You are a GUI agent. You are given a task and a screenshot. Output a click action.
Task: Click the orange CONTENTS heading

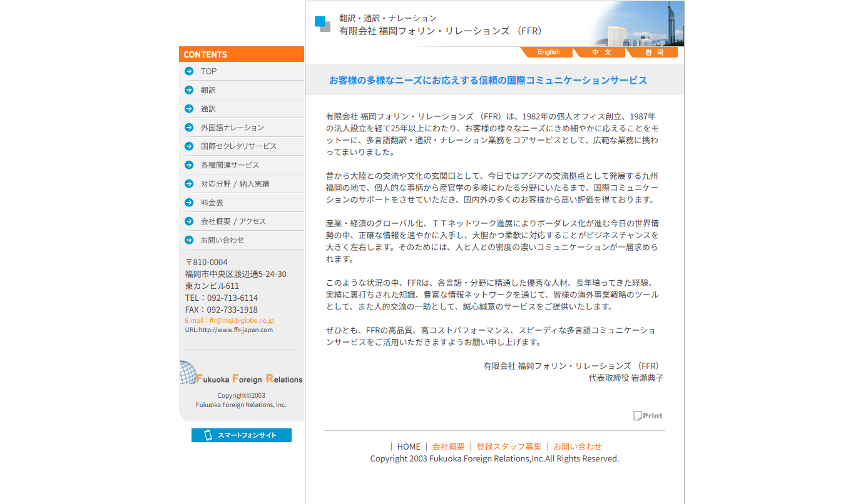pyautogui.click(x=242, y=54)
